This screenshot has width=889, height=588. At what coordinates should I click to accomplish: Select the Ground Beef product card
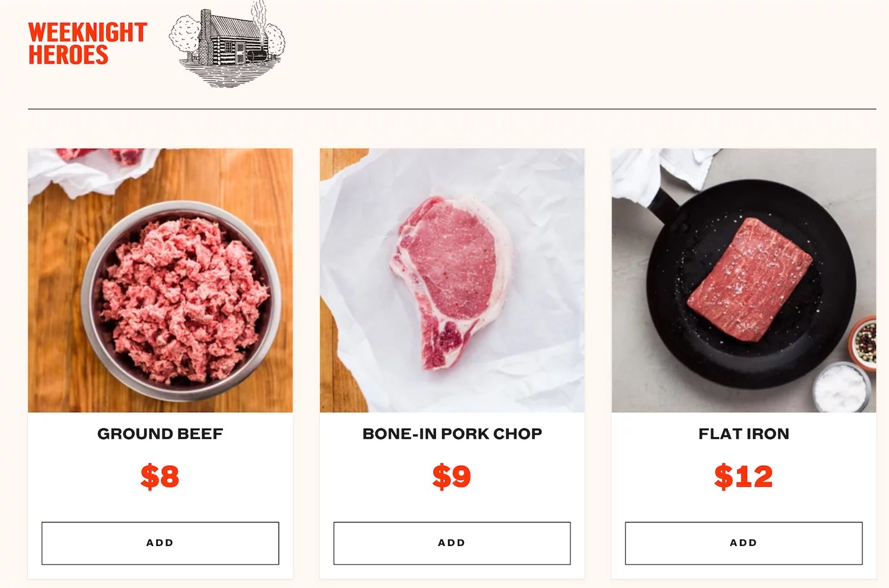(161, 364)
